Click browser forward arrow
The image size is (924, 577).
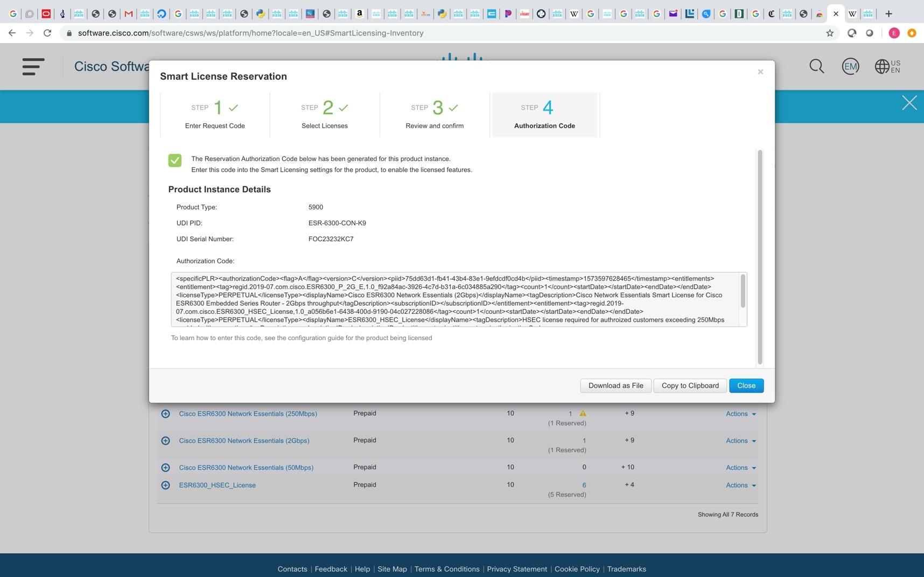click(x=30, y=33)
